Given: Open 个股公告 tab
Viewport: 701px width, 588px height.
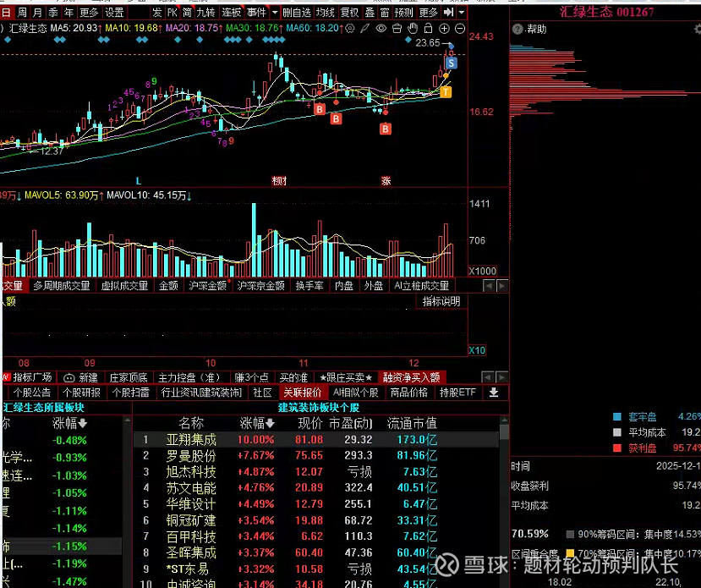Looking at the screenshot, I should (32, 393).
